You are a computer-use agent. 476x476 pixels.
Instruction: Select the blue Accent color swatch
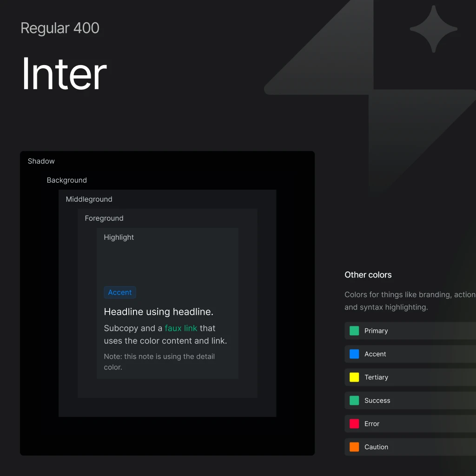pyautogui.click(x=354, y=354)
